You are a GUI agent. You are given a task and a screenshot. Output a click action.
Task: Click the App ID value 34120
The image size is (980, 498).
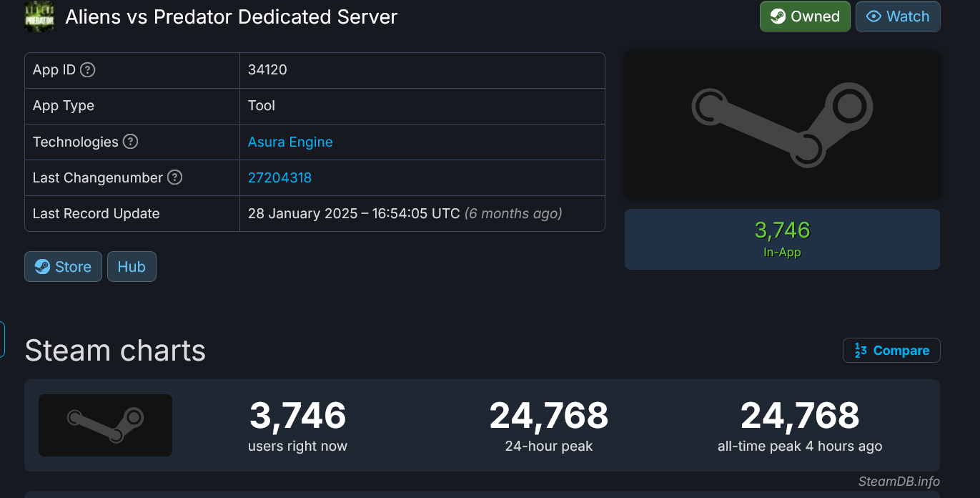pyautogui.click(x=267, y=69)
